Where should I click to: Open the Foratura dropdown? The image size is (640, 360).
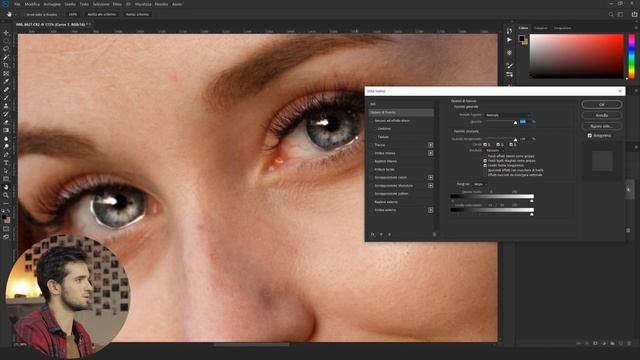point(496,150)
